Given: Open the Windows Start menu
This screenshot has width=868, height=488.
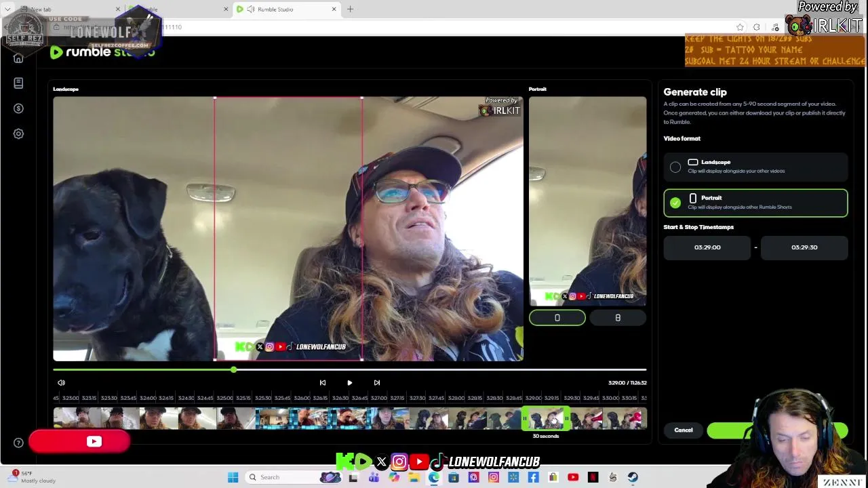Looking at the screenshot, I should point(233,477).
